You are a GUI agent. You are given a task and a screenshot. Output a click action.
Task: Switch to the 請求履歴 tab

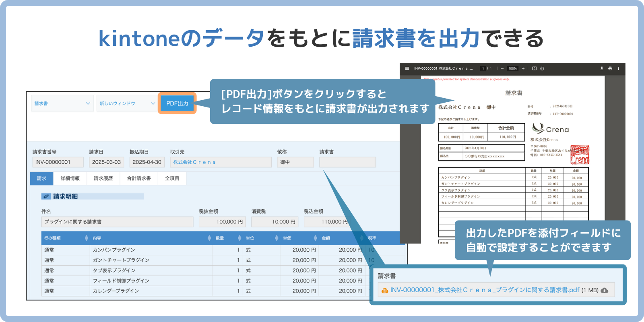point(103,178)
